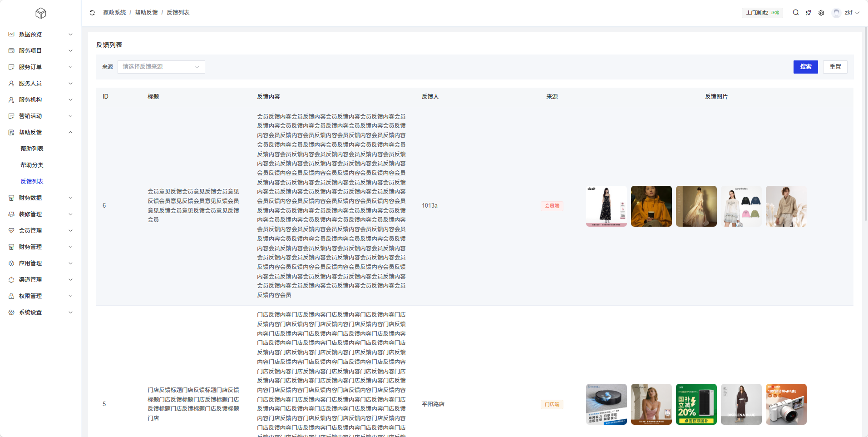
Task: Collapse the 帮助反馈 sidebar menu
Action: coord(70,133)
